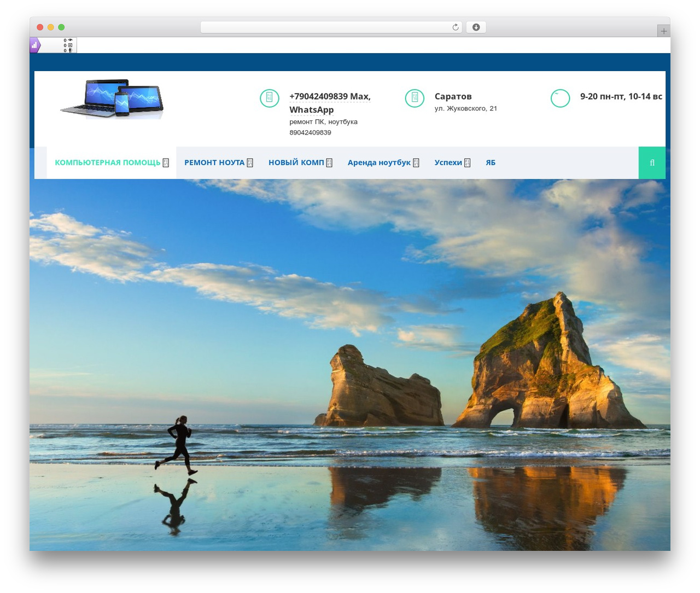Open the browser downloads button
This screenshot has height=593, width=700.
[x=476, y=27]
